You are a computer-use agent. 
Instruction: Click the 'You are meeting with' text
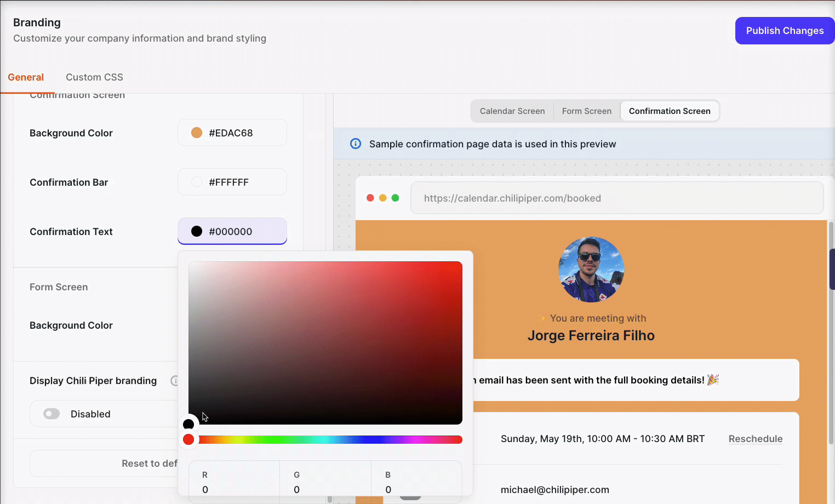coord(598,318)
